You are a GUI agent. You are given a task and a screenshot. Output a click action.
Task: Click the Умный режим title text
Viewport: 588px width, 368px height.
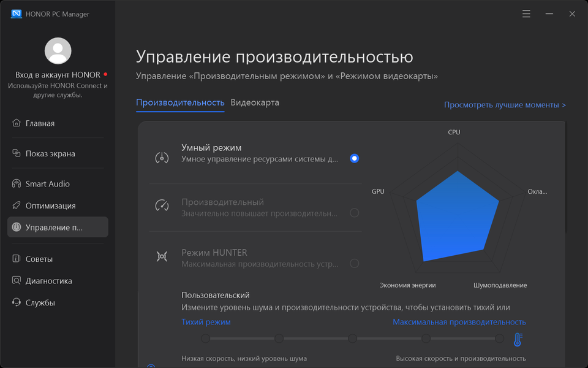tap(211, 148)
